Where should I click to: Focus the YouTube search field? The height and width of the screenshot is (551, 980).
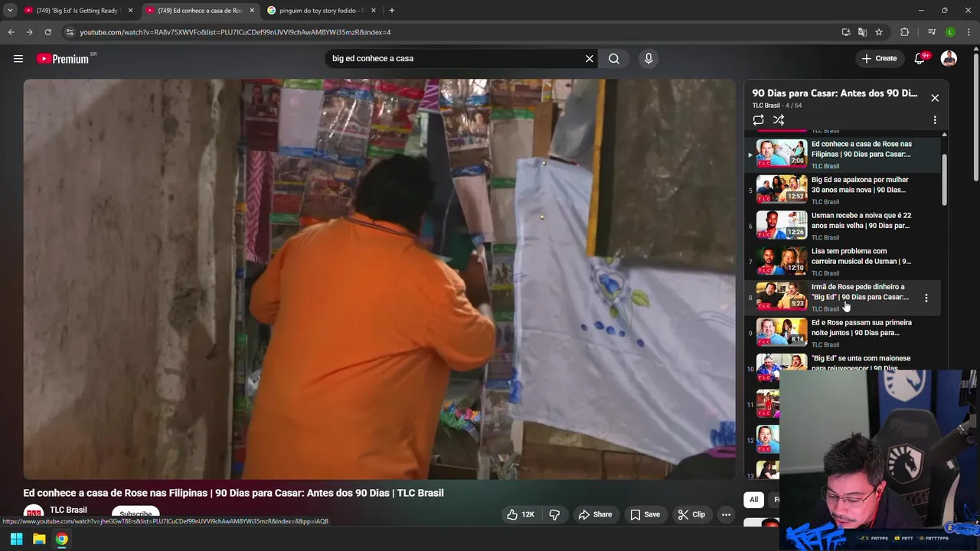[x=456, y=58]
